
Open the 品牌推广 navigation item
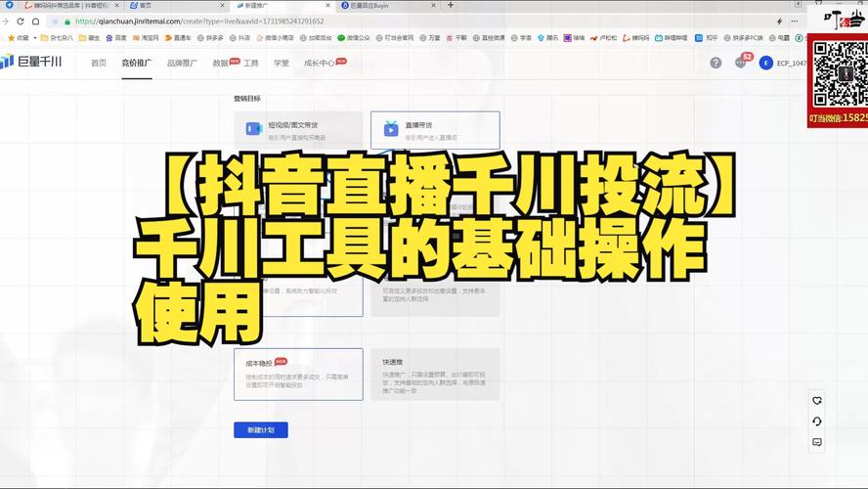(182, 63)
